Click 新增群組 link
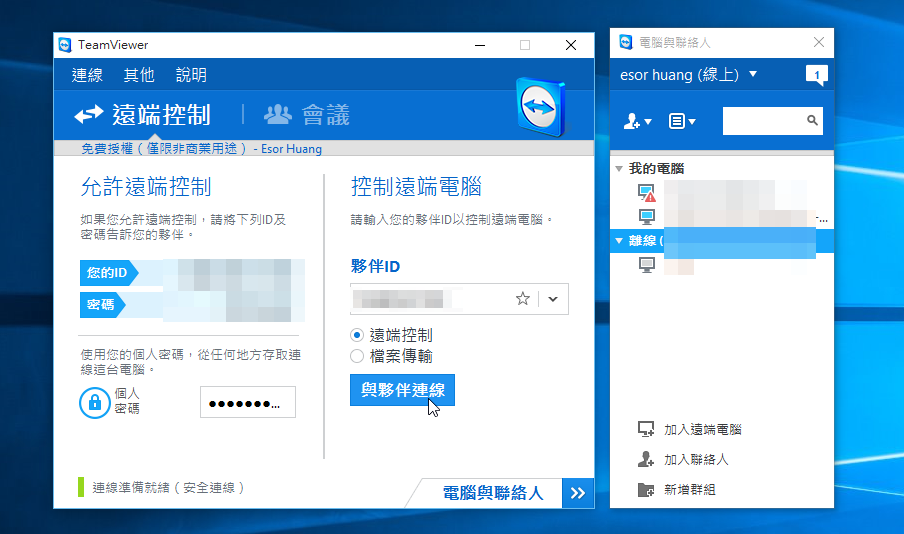904x534 pixels. (690, 490)
